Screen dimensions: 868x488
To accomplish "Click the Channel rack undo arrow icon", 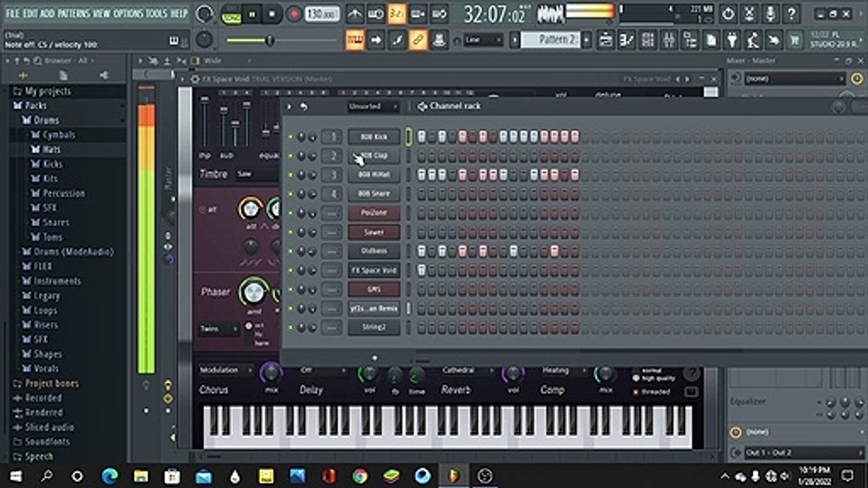I will (x=304, y=106).
